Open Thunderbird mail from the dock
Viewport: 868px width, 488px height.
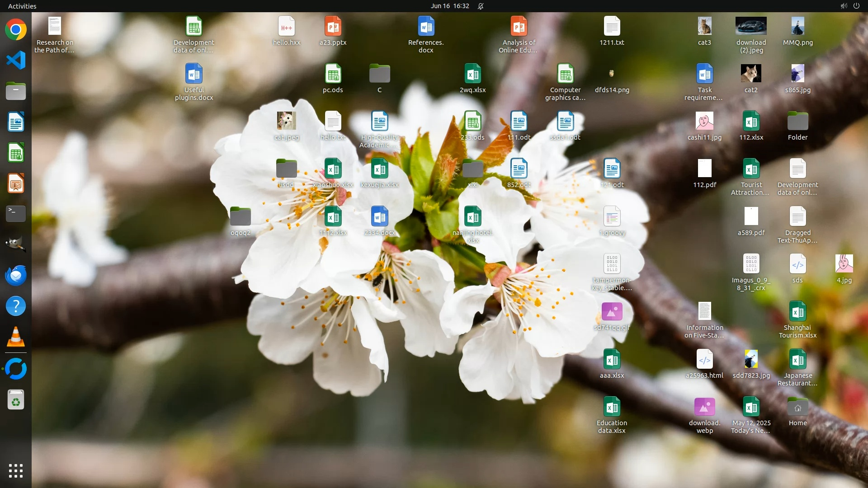[16, 275]
